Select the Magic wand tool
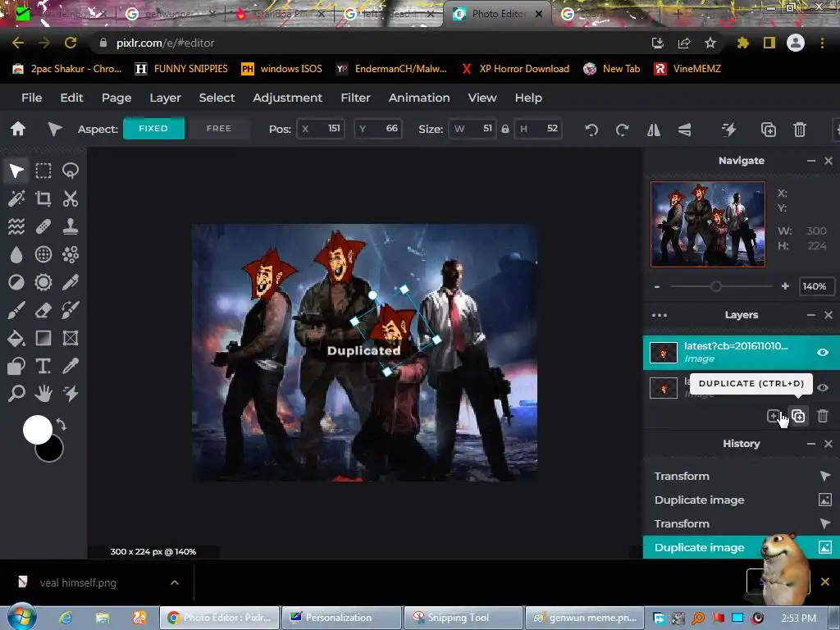This screenshot has height=630, width=840. (x=16, y=199)
